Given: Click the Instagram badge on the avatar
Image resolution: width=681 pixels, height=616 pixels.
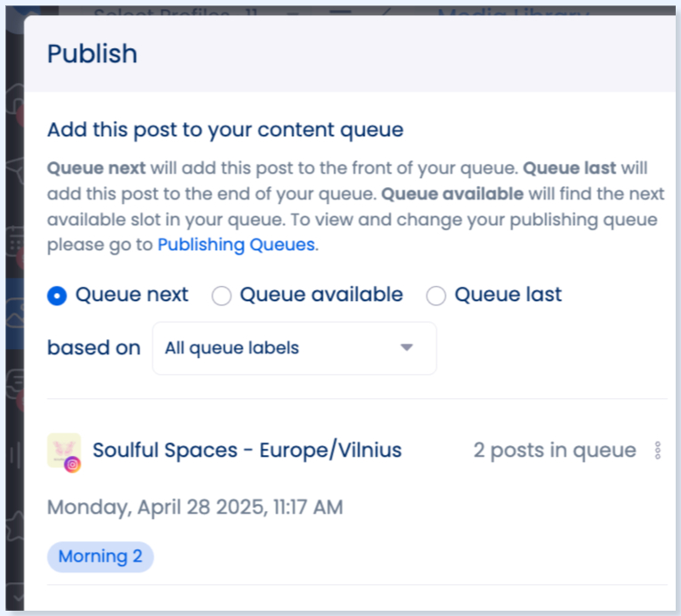Looking at the screenshot, I should [x=73, y=464].
